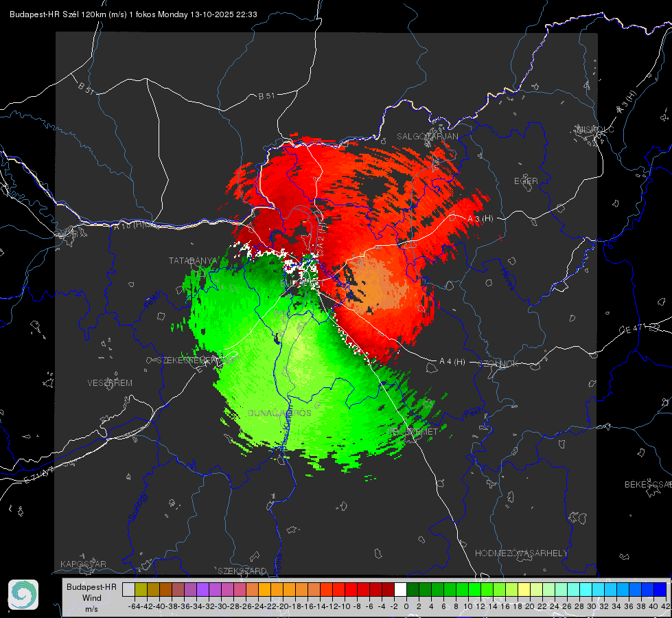Click the SZEKSZÁRD city label
Image resolution: width=672 pixels, height=618 pixels.
242,571
